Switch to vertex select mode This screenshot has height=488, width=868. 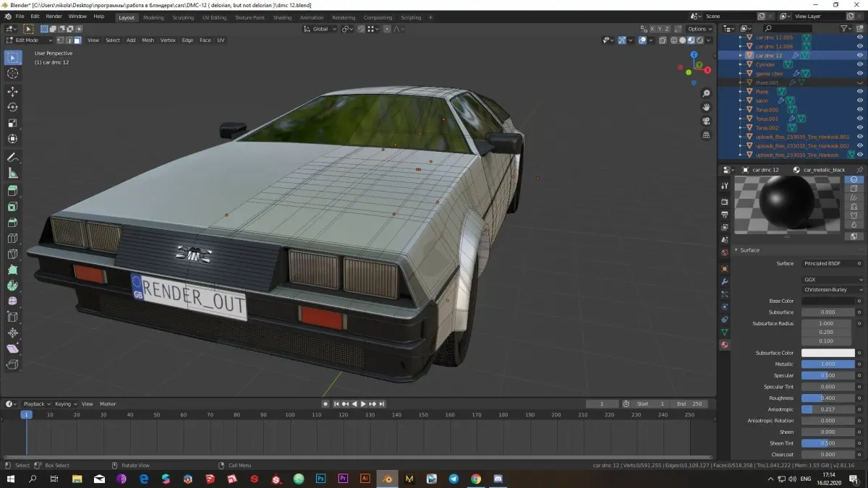[60, 40]
